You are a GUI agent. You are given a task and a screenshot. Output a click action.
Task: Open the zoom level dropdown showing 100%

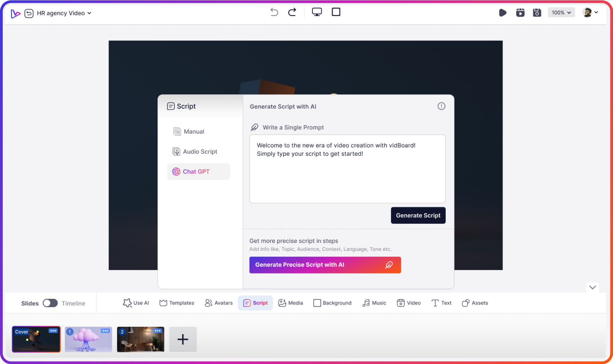[561, 12]
